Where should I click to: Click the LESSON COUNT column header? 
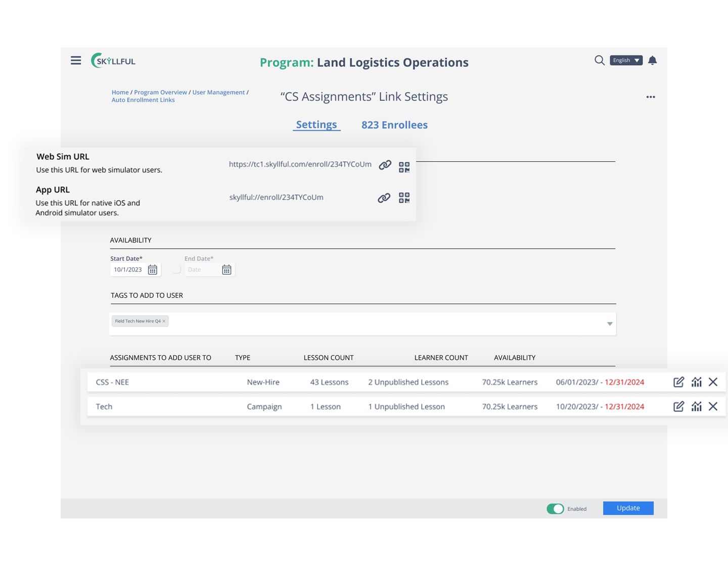pyautogui.click(x=329, y=358)
